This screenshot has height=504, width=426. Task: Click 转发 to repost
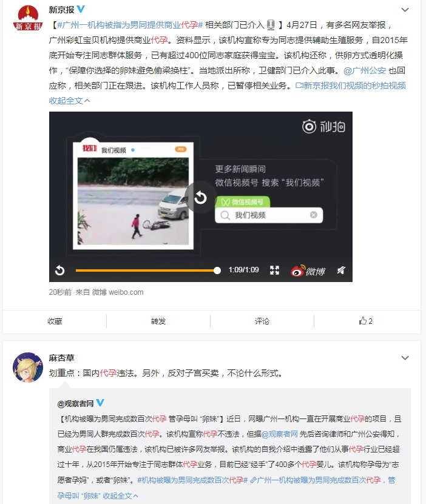click(x=158, y=321)
